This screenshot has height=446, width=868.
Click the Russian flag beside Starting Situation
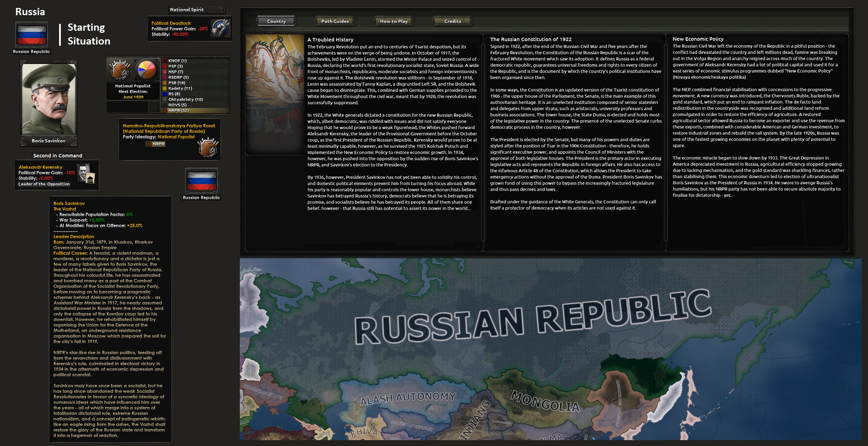tap(31, 35)
